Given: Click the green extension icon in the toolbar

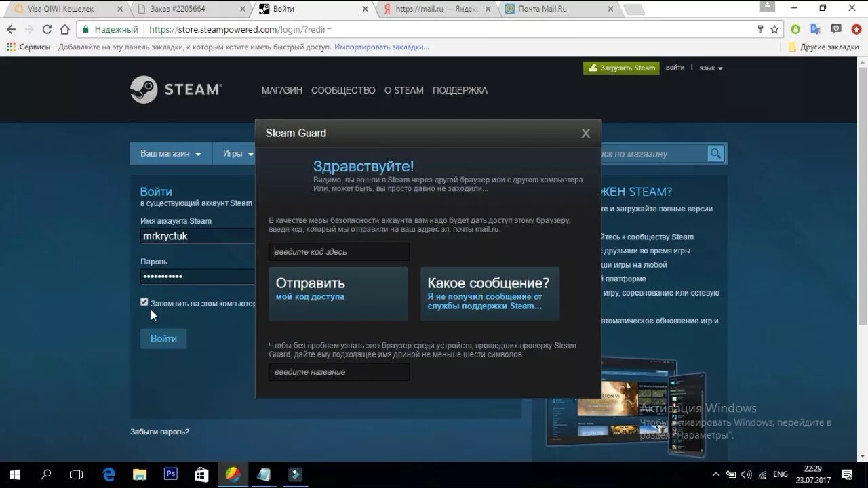Looking at the screenshot, I should pos(795,29).
